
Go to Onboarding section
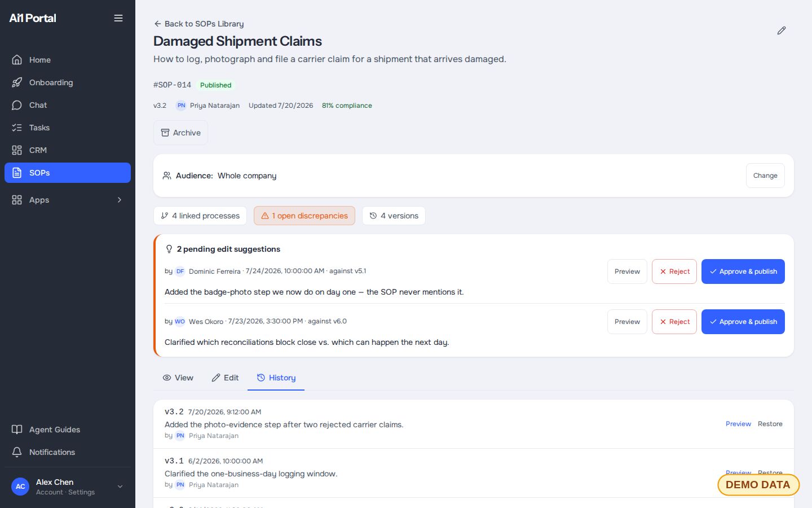pyautogui.click(x=68, y=82)
